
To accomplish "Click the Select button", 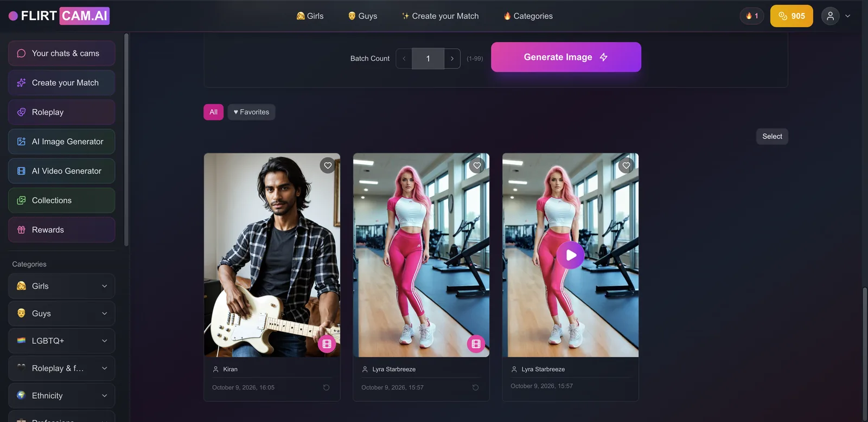I will click(x=772, y=137).
